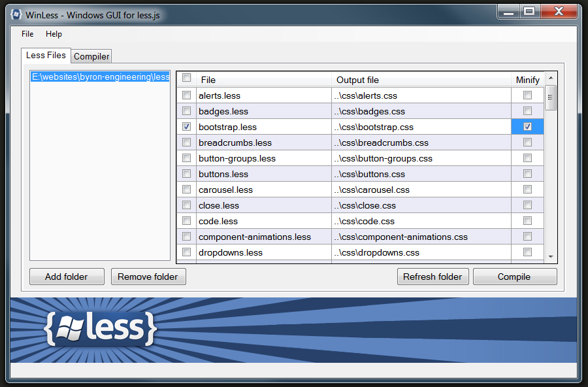The height and width of the screenshot is (387, 588).
Task: Open the File menu
Action: [27, 34]
